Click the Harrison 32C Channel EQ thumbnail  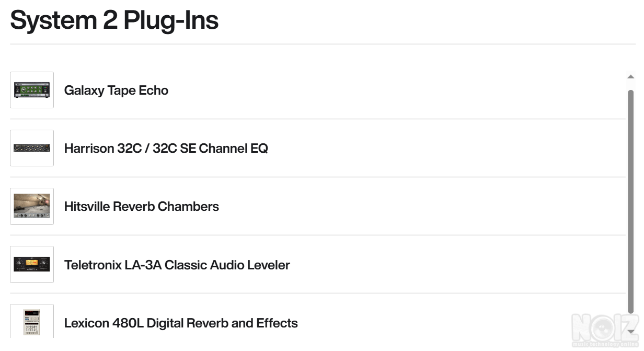click(32, 148)
